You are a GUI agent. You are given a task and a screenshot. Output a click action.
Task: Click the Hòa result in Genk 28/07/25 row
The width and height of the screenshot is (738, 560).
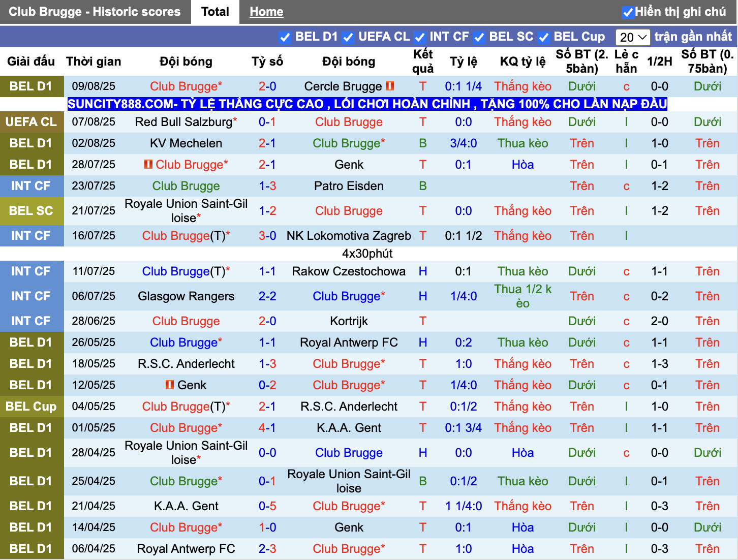coord(523,165)
